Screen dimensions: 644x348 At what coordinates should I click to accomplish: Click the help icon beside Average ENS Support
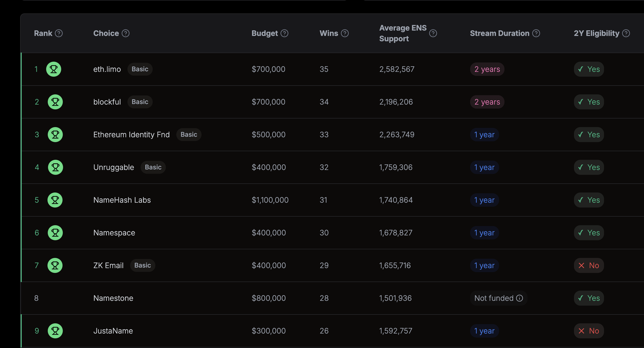[x=433, y=33]
